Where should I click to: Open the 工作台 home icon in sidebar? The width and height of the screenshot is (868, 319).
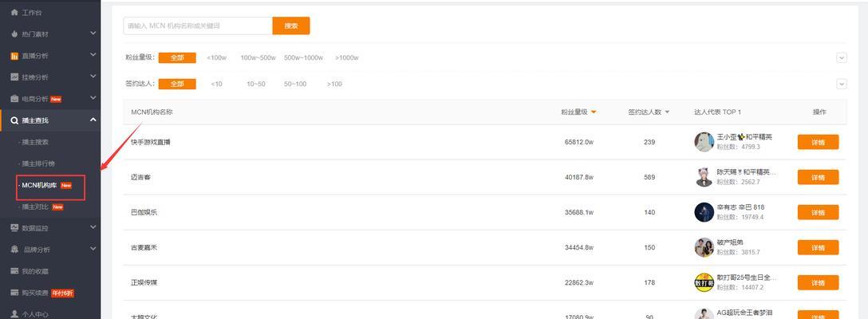point(14,12)
